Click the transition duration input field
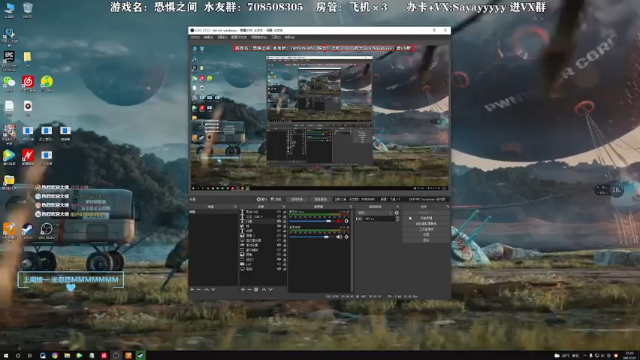 pos(379,219)
